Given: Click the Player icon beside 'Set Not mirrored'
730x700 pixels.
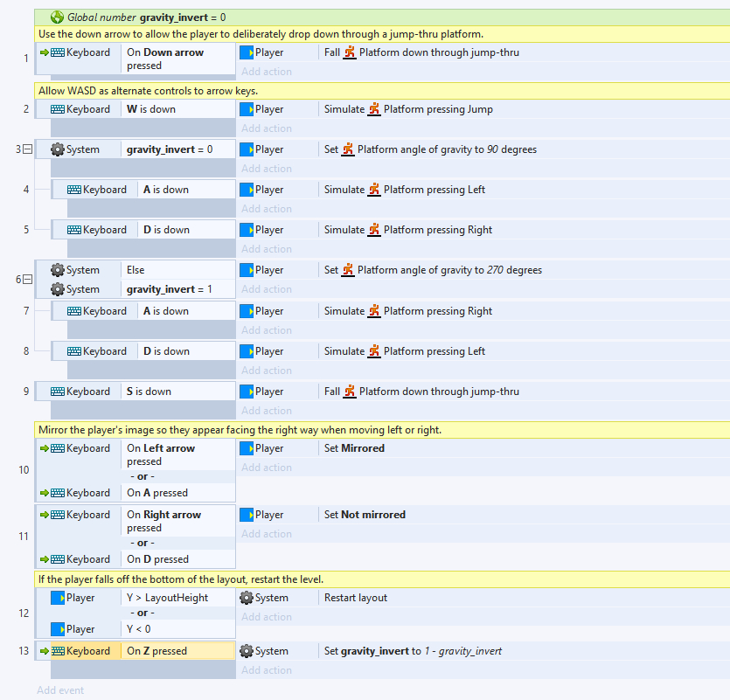Looking at the screenshot, I should (247, 515).
